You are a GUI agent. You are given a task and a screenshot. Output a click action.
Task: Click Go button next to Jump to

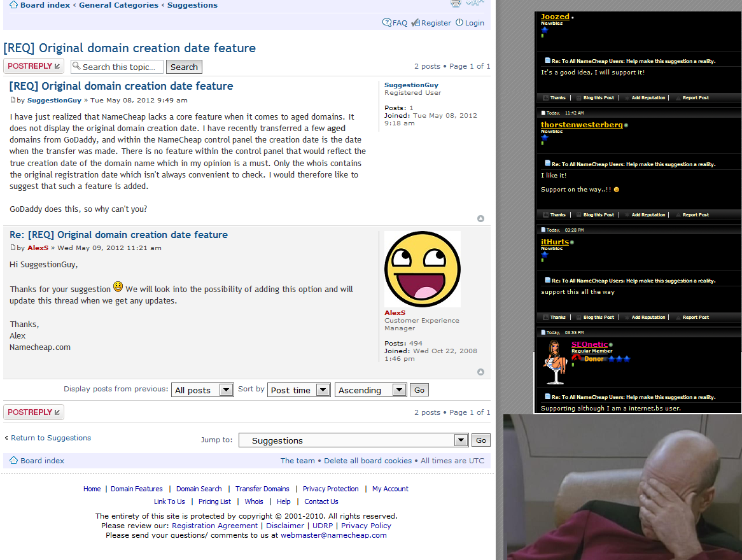[x=481, y=440]
